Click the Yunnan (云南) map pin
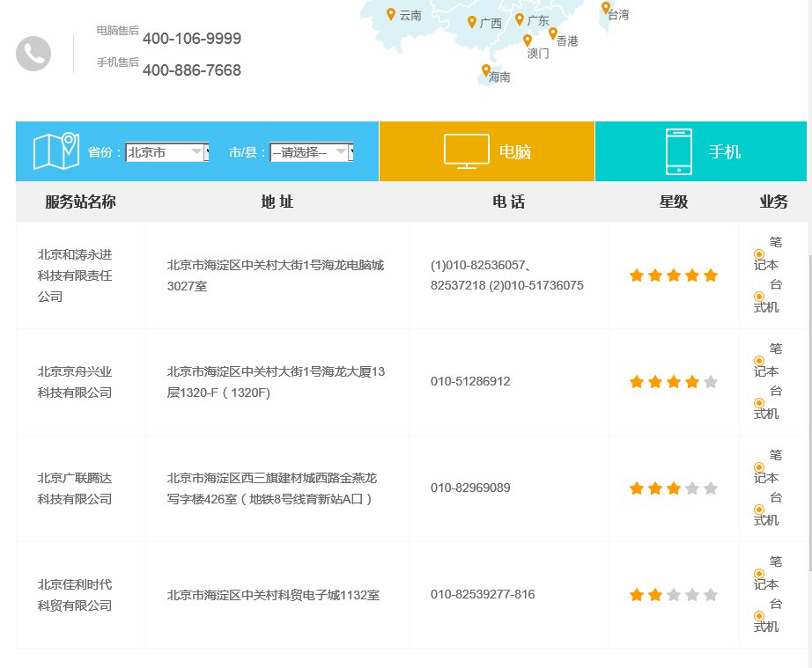This screenshot has height=668, width=812. (391, 14)
